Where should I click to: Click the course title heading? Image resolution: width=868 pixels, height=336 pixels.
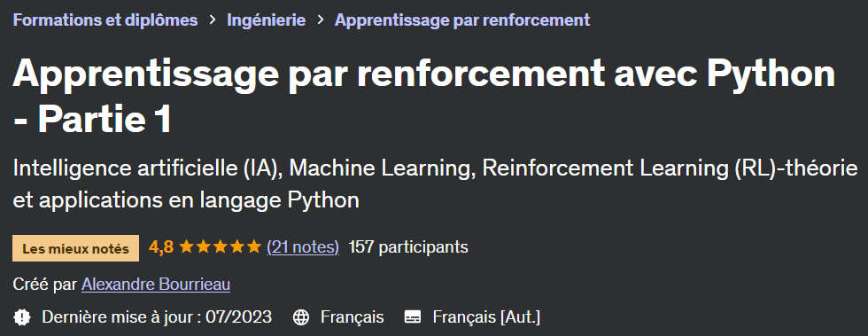click(423, 97)
